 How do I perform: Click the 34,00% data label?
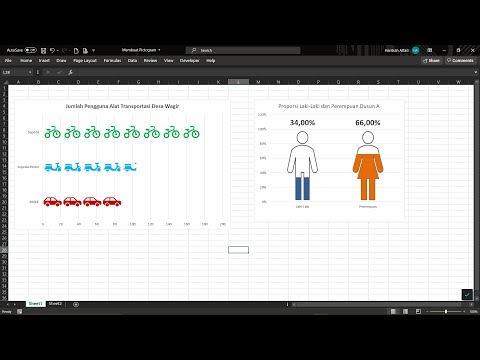(x=302, y=123)
